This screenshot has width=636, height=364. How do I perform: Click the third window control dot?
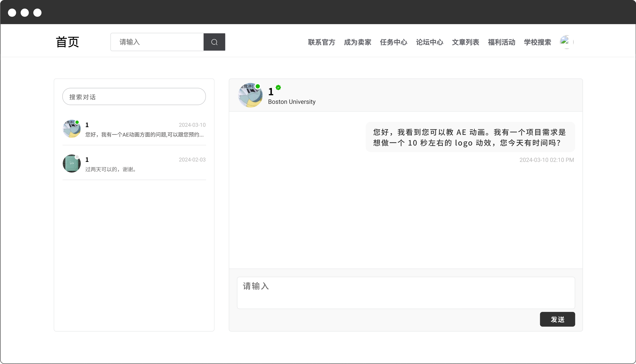click(x=37, y=12)
